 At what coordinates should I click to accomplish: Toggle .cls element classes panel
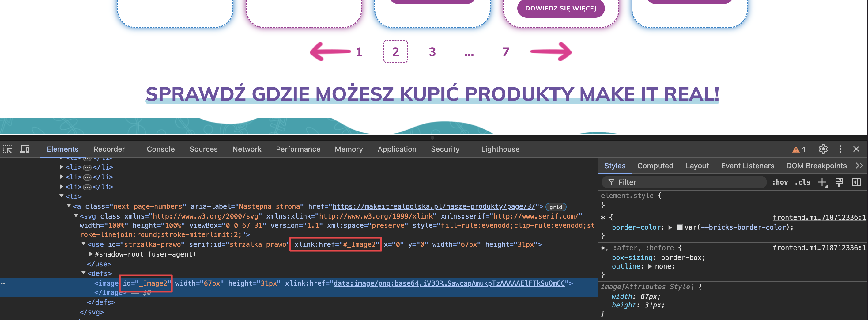(802, 182)
